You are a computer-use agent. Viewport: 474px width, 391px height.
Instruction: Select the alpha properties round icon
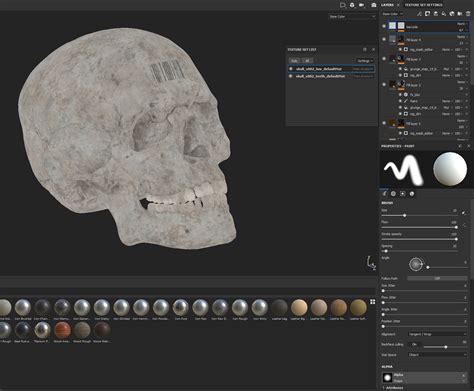pyautogui.click(x=393, y=193)
